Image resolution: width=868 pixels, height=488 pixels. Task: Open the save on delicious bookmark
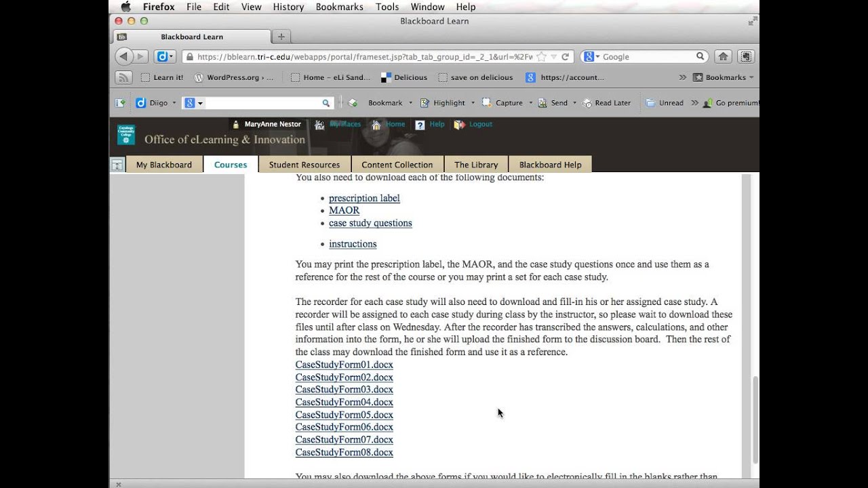pyautogui.click(x=476, y=77)
